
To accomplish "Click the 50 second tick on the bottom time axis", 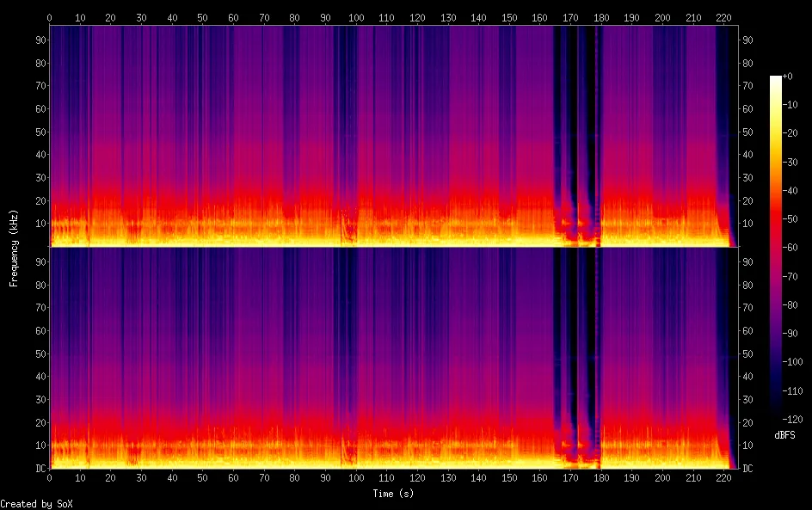I will coord(203,477).
